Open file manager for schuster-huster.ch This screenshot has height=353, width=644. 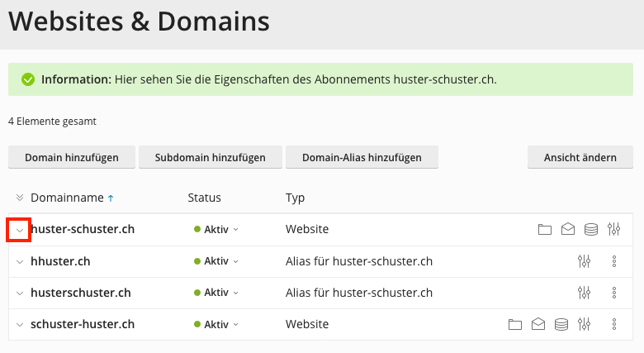tap(515, 324)
